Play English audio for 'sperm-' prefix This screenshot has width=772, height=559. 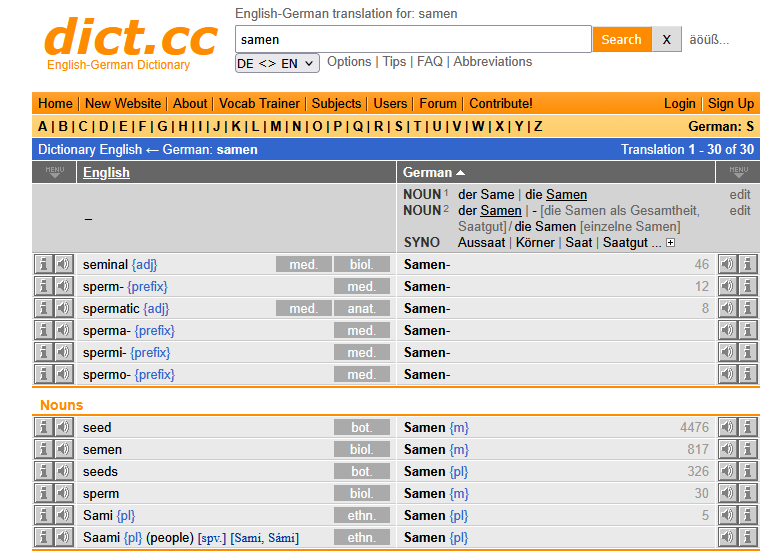pyautogui.click(x=64, y=286)
